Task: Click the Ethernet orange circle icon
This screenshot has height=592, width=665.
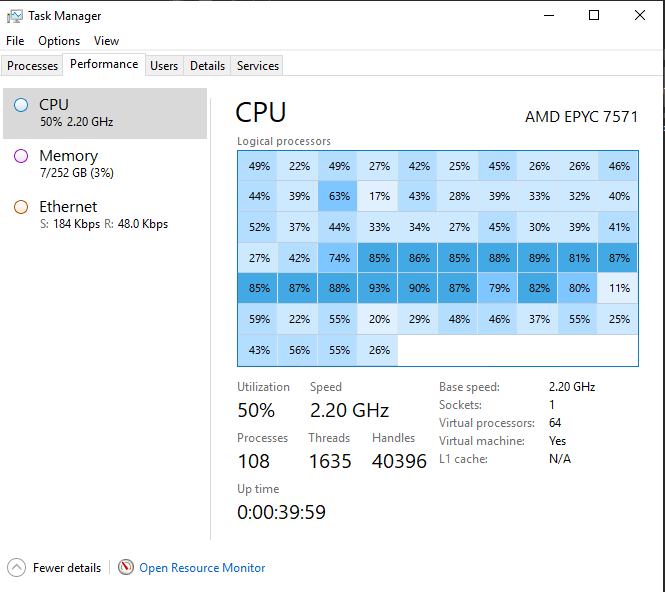Action: click(21, 207)
